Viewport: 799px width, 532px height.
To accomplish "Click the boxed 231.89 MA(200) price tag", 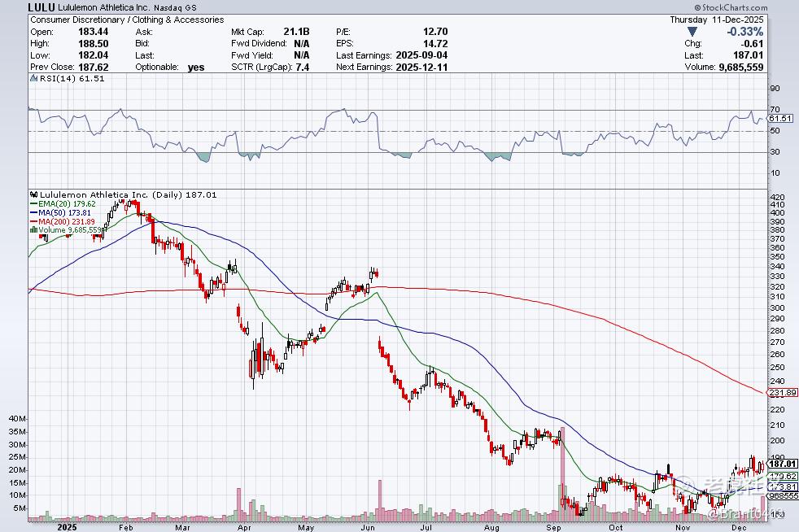I will [783, 392].
